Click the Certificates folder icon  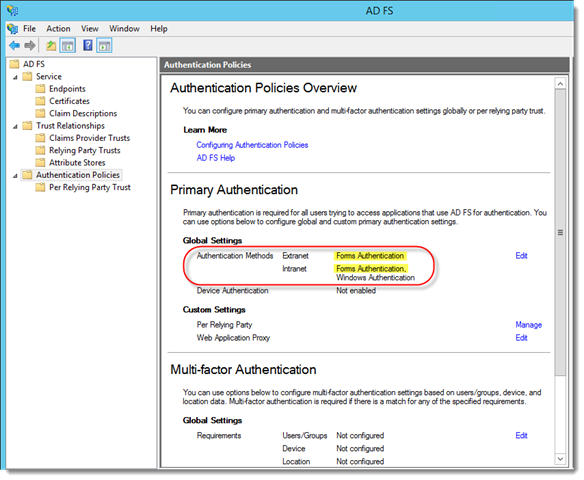(40, 101)
